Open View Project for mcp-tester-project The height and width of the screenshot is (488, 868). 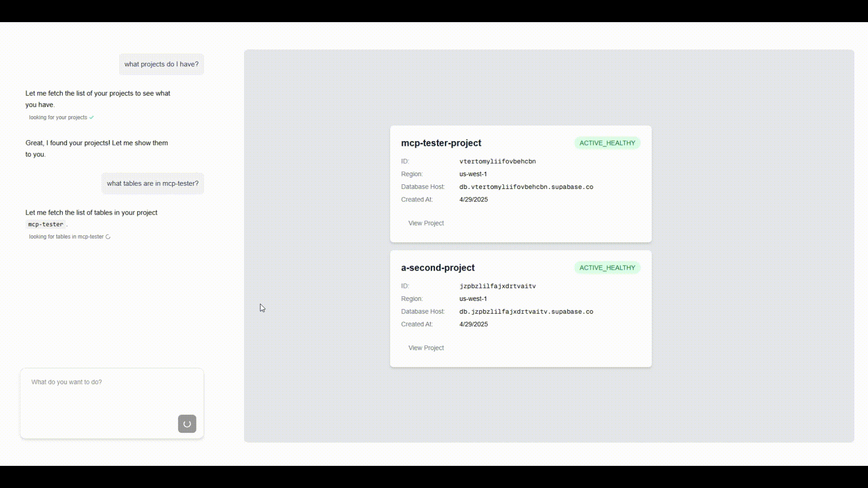pyautogui.click(x=426, y=223)
